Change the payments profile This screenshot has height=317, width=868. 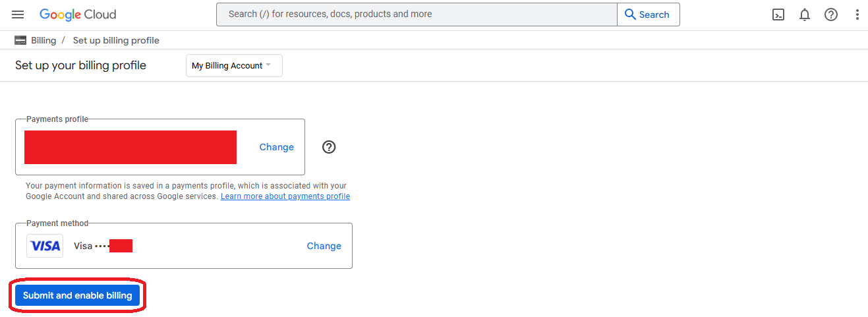coord(276,147)
